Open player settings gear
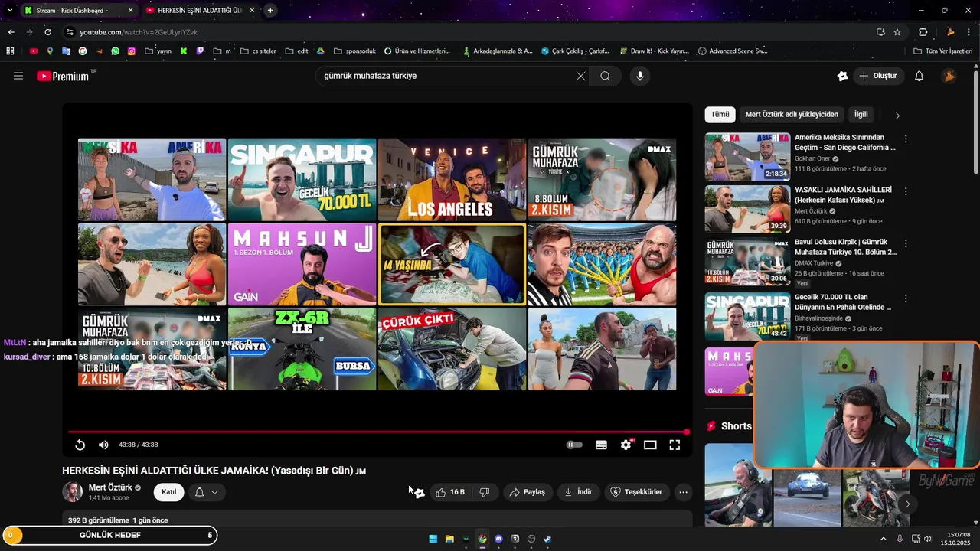The width and height of the screenshot is (980, 551). [626, 445]
